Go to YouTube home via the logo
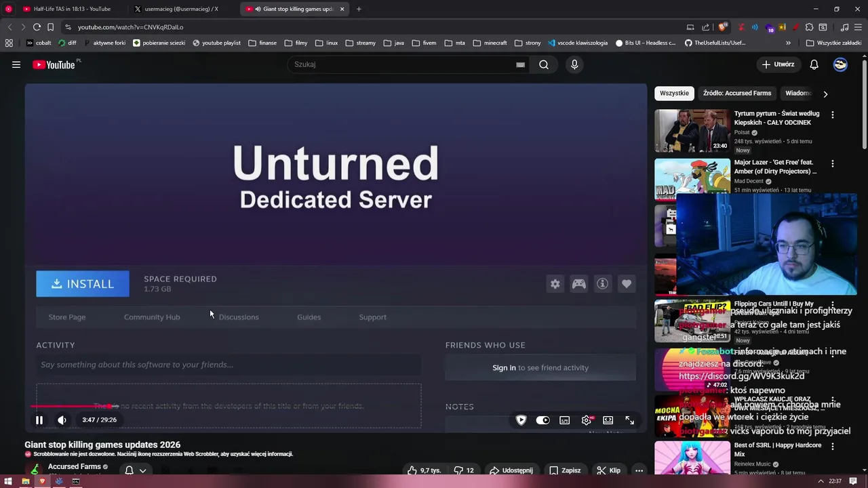The image size is (868, 488). pos(54,64)
